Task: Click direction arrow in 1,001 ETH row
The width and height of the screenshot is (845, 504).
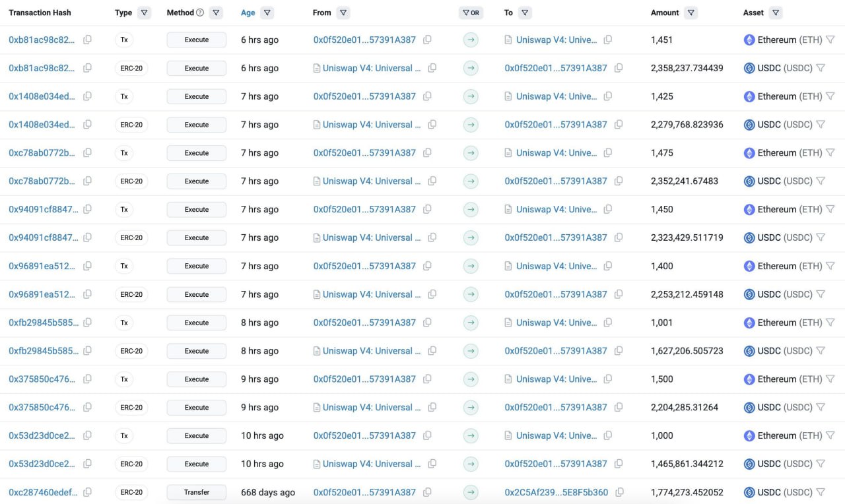Action: pyautogui.click(x=471, y=323)
